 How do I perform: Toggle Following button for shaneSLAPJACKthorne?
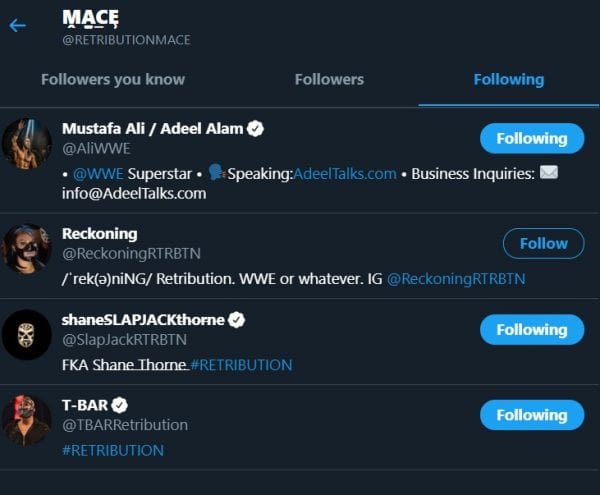coord(531,329)
